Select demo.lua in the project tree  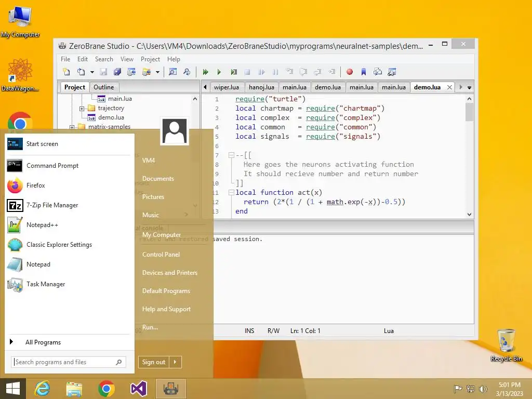click(x=111, y=117)
